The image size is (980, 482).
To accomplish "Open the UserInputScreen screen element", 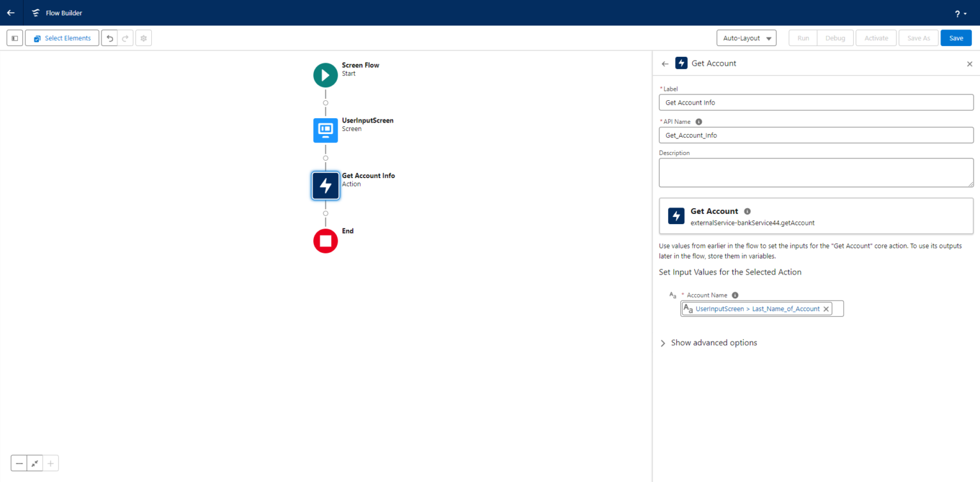I will [325, 130].
